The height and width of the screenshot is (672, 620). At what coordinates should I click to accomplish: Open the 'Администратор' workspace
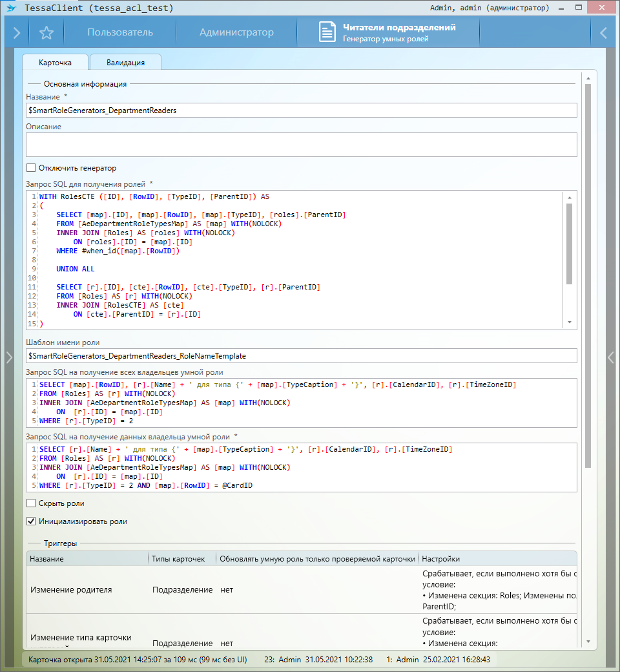click(236, 33)
